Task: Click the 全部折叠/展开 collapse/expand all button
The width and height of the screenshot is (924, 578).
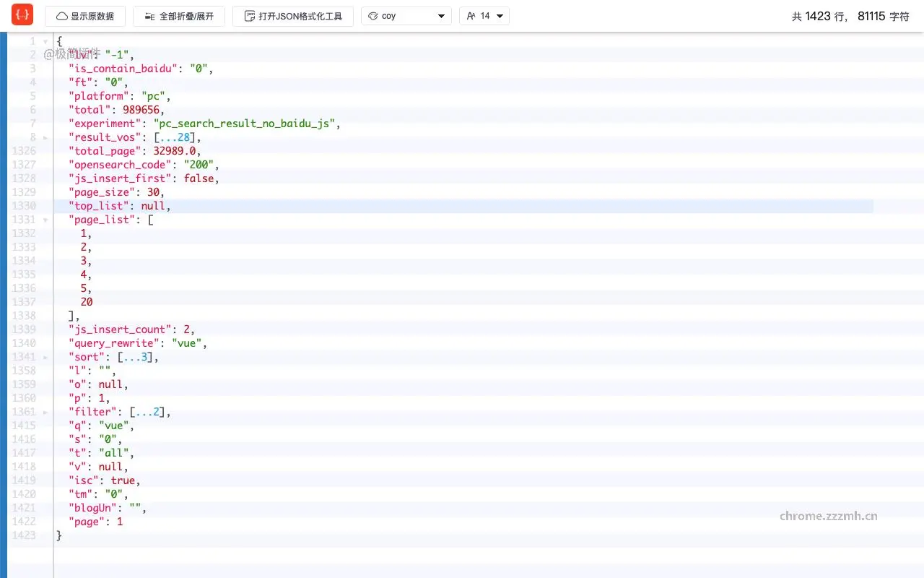Action: click(179, 16)
